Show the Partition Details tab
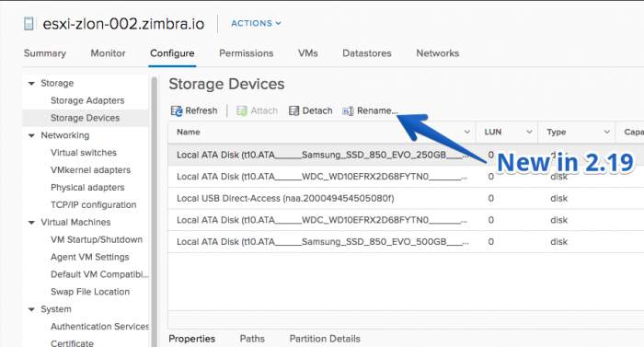 pos(325,339)
